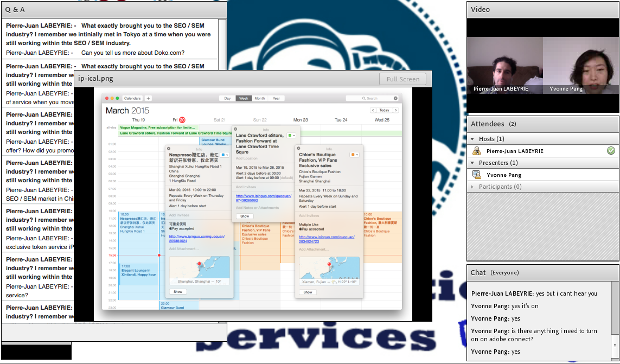Click the Today button
The height and width of the screenshot is (364, 620).
click(x=385, y=110)
